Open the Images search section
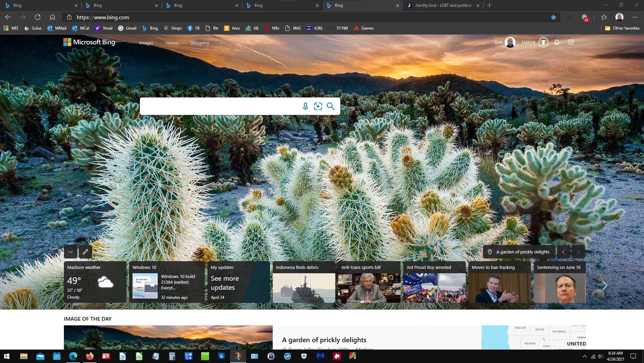Viewport: 644px width, 363px height. 146,43
